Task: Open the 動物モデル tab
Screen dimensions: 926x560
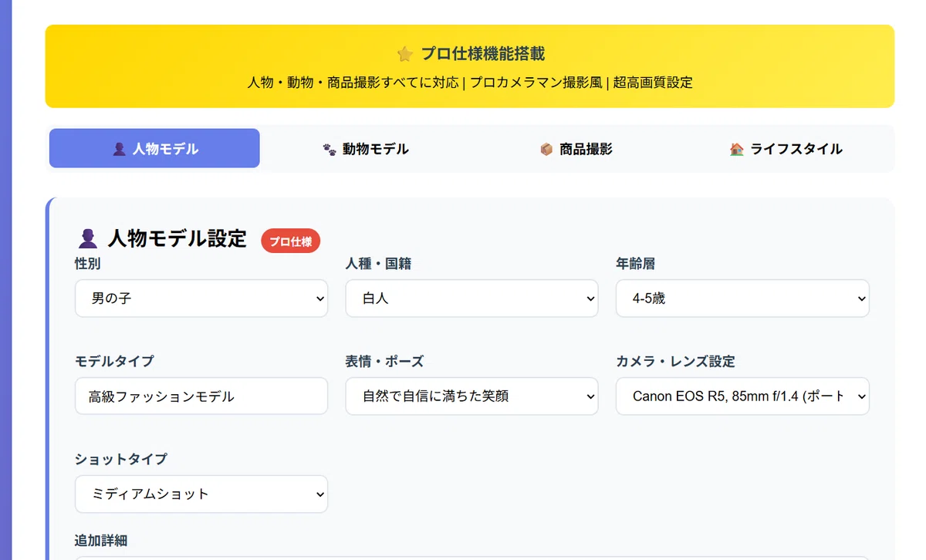Action: click(x=365, y=148)
